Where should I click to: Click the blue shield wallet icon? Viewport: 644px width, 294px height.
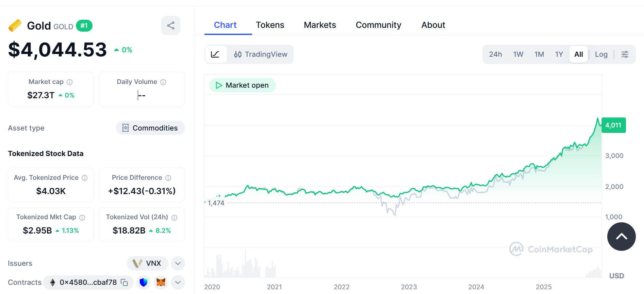(144, 282)
